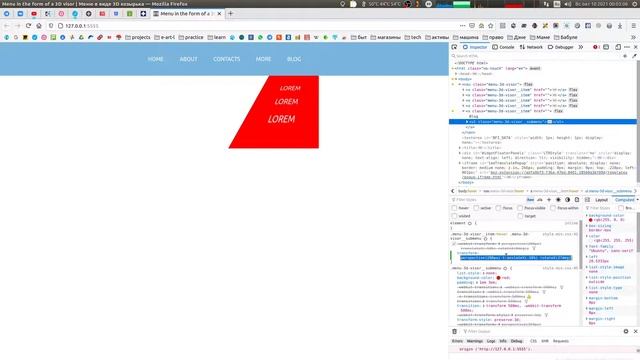Toggle responsive design mode icon in DevTools
The width and height of the screenshot is (640, 360).
[618, 47]
